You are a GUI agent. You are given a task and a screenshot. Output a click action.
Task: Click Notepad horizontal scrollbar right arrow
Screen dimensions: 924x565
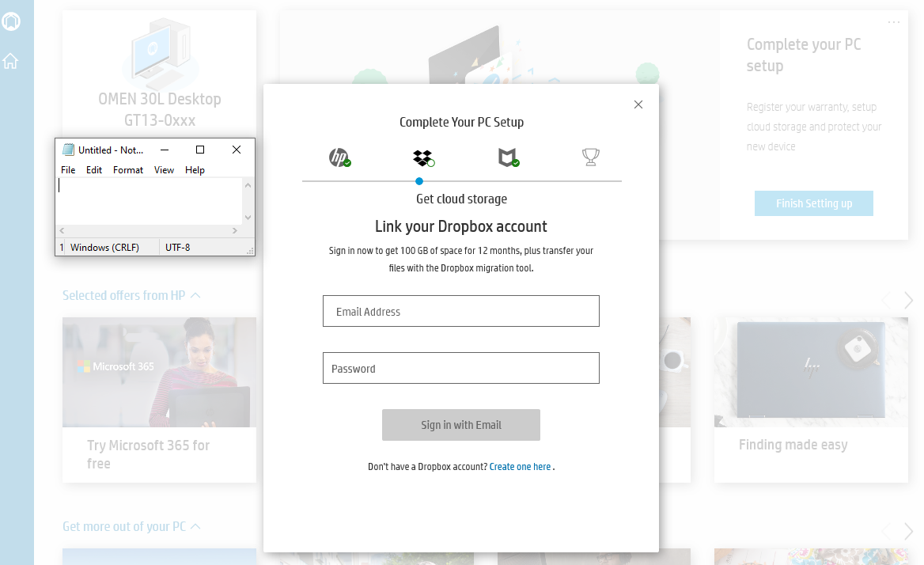[234, 230]
